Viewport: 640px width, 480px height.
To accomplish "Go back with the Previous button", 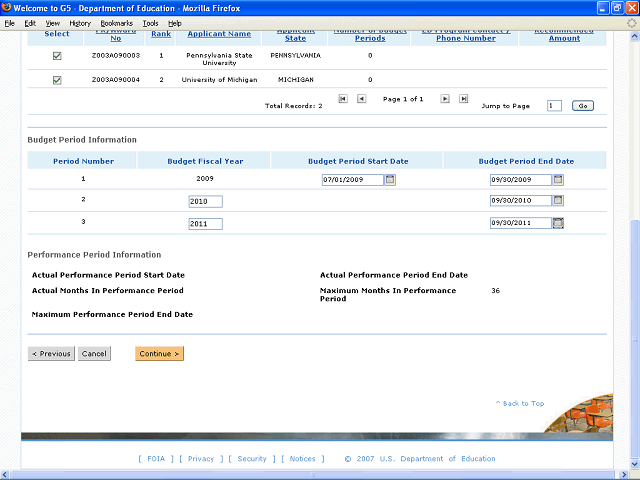I will [51, 353].
